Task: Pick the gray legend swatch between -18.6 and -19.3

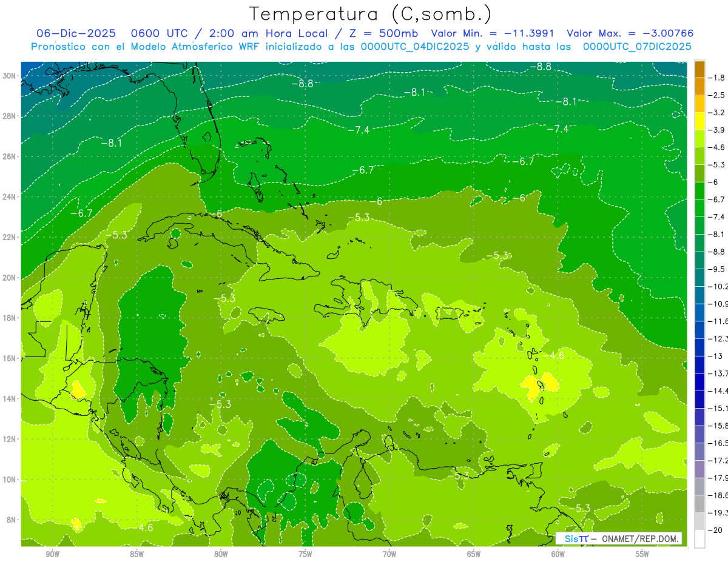Action: pos(699,503)
